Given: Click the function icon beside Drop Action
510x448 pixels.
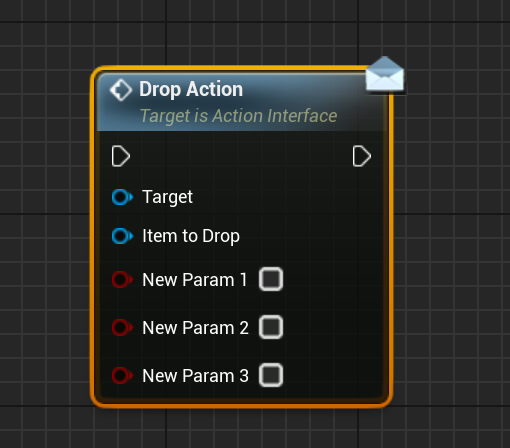Looking at the screenshot, I should click(x=121, y=89).
